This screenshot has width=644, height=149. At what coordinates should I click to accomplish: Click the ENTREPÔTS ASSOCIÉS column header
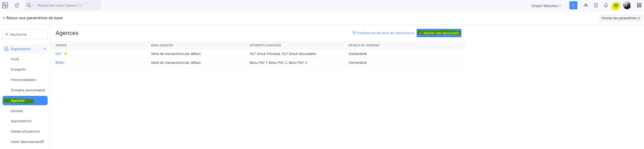pos(265,45)
